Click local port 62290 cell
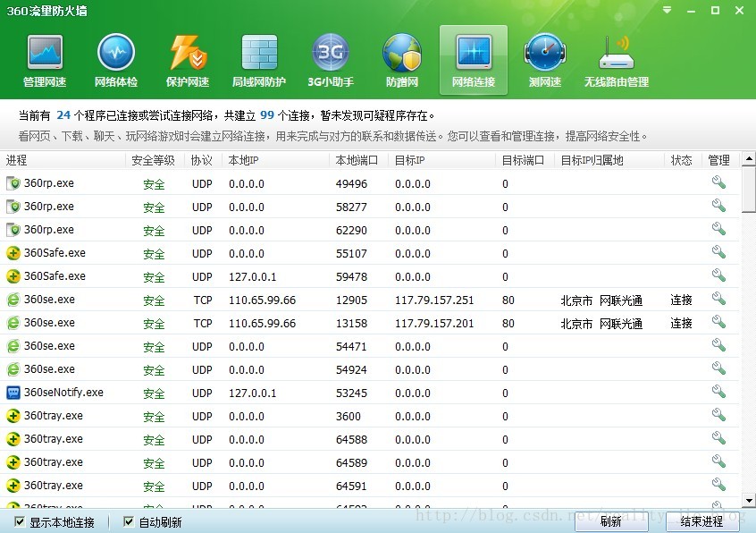This screenshot has width=756, height=533. 351,230
